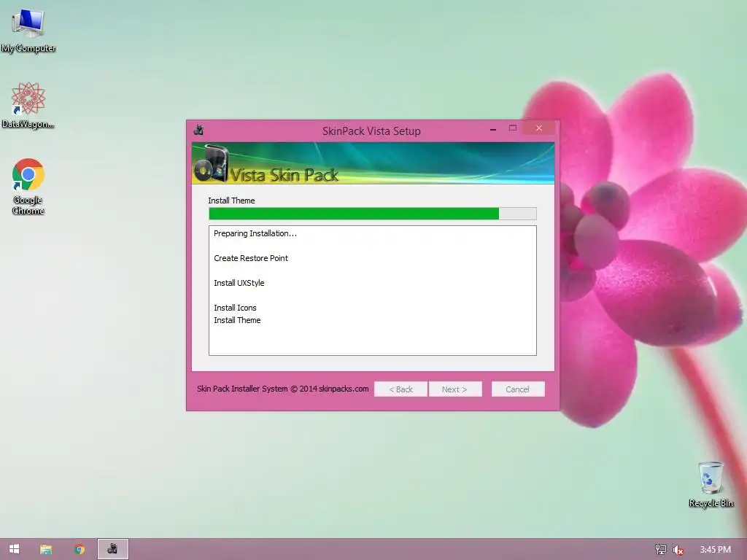Close the SkinPack Vista Setup window

[539, 128]
